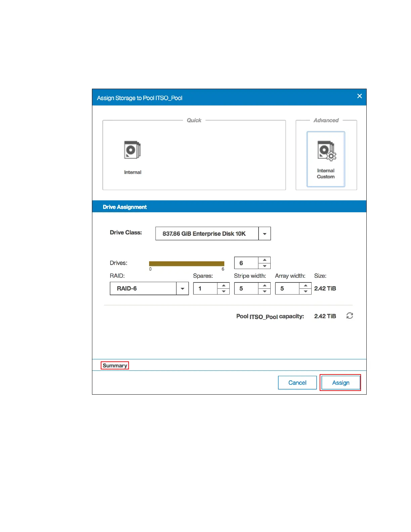Increase the number of drives

point(265,260)
